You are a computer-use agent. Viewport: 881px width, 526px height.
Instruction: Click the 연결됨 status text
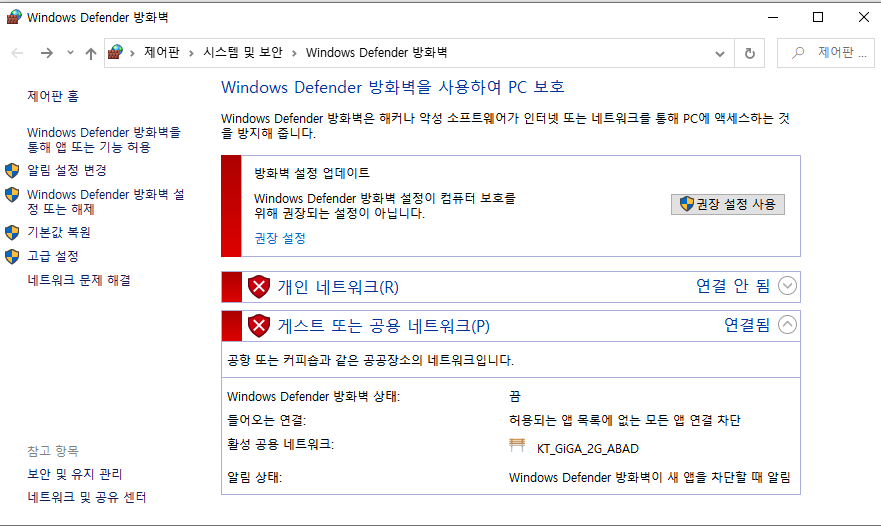(747, 324)
